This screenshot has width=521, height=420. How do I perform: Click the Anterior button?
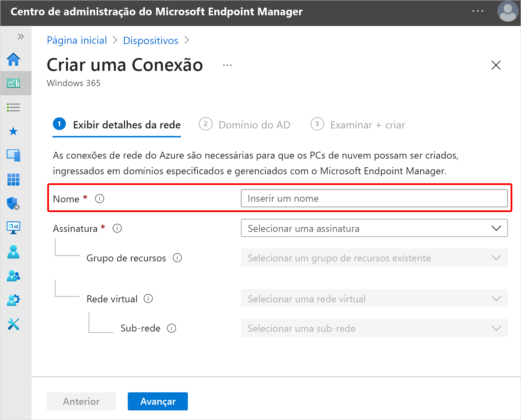click(81, 401)
